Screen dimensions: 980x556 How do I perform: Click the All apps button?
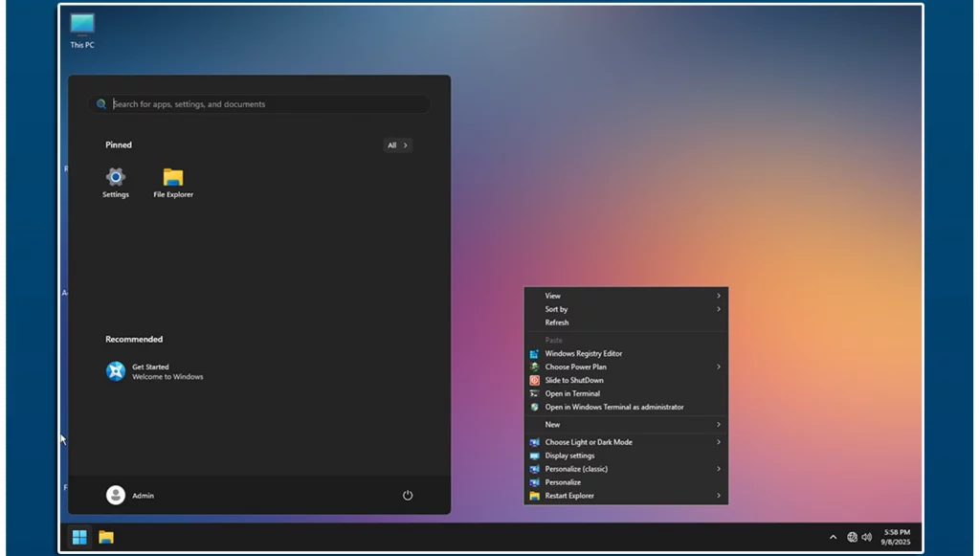[397, 145]
